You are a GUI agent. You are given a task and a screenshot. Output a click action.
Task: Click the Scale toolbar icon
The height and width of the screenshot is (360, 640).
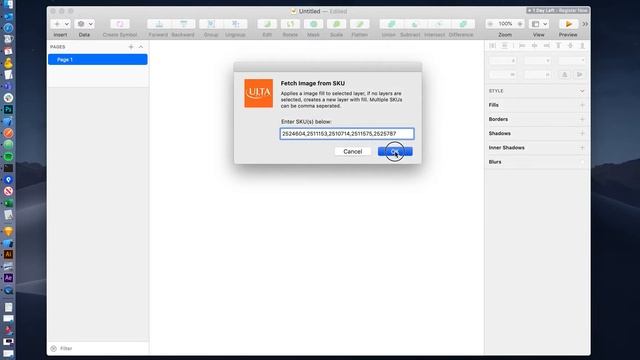(x=336, y=24)
